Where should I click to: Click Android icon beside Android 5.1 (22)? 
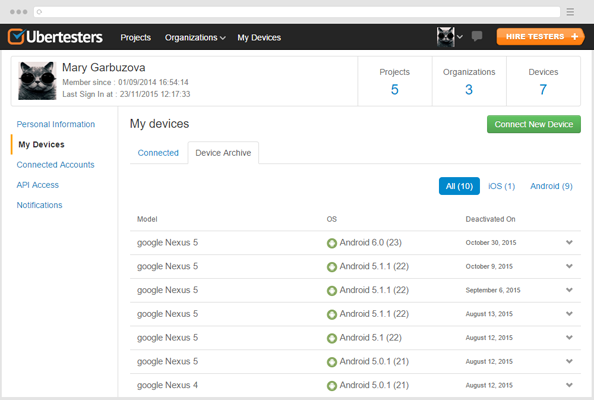332,338
